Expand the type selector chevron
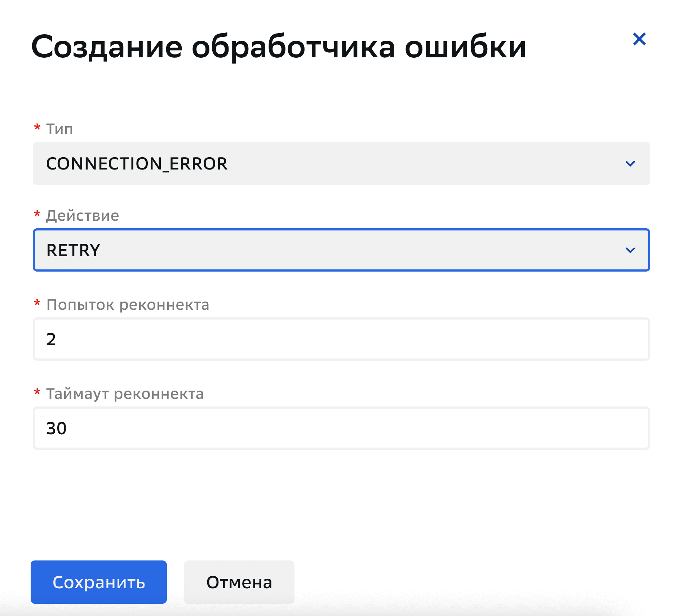 pos(630,164)
